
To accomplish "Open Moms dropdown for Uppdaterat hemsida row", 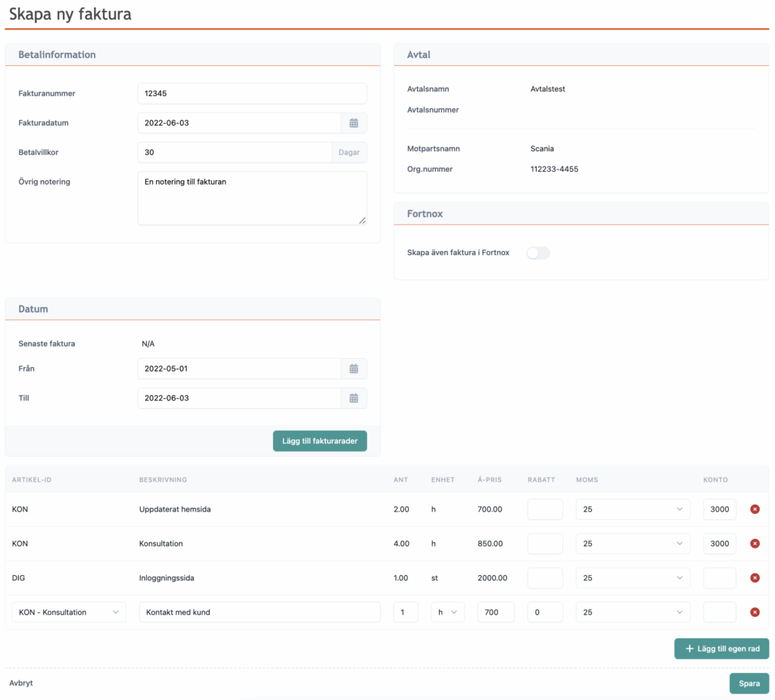I will (x=633, y=509).
